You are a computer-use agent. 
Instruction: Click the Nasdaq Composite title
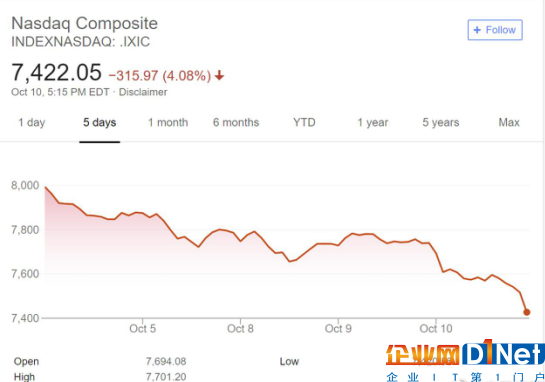point(84,24)
